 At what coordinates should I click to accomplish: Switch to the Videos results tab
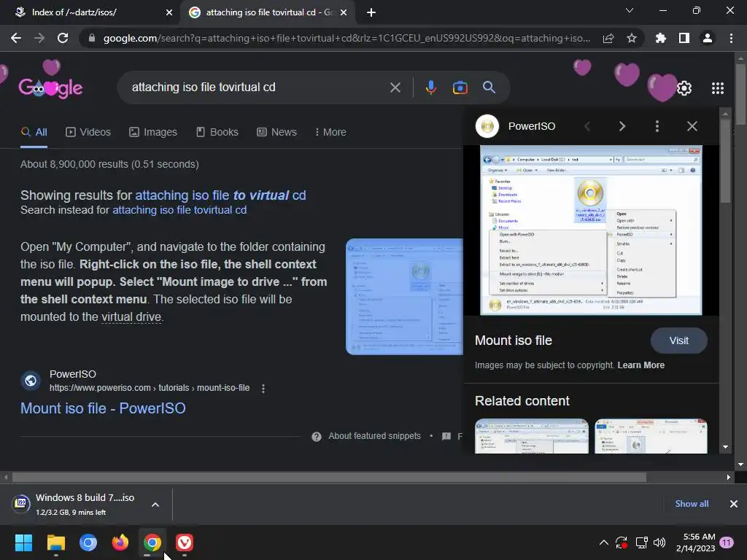pos(88,132)
